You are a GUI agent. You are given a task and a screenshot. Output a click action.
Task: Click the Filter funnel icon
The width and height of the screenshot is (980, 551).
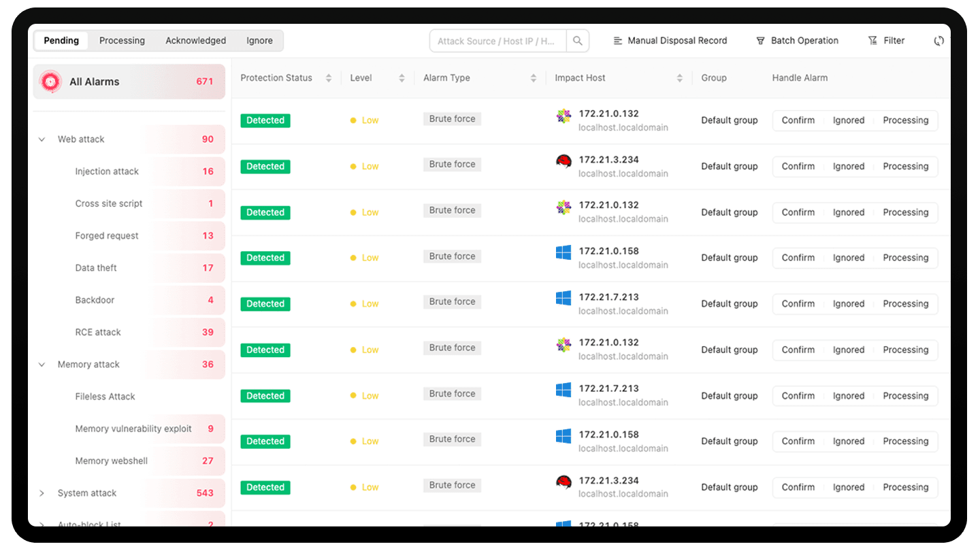pyautogui.click(x=872, y=41)
